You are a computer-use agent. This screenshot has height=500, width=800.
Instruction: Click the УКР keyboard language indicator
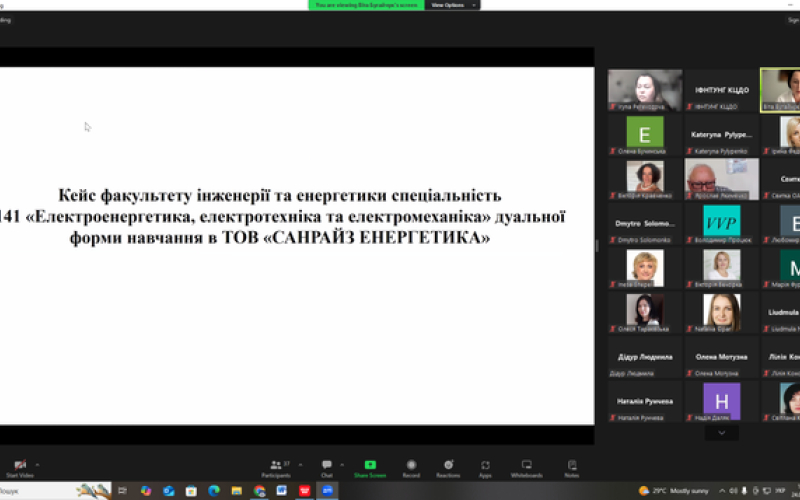click(x=780, y=491)
